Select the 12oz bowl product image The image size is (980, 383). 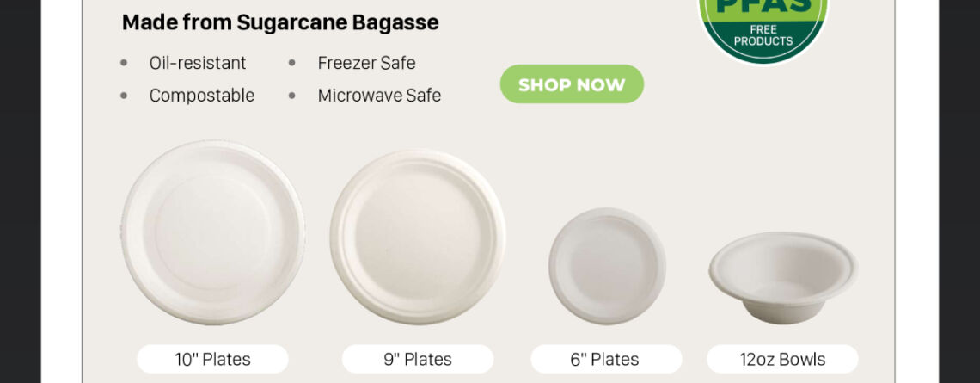click(x=783, y=278)
